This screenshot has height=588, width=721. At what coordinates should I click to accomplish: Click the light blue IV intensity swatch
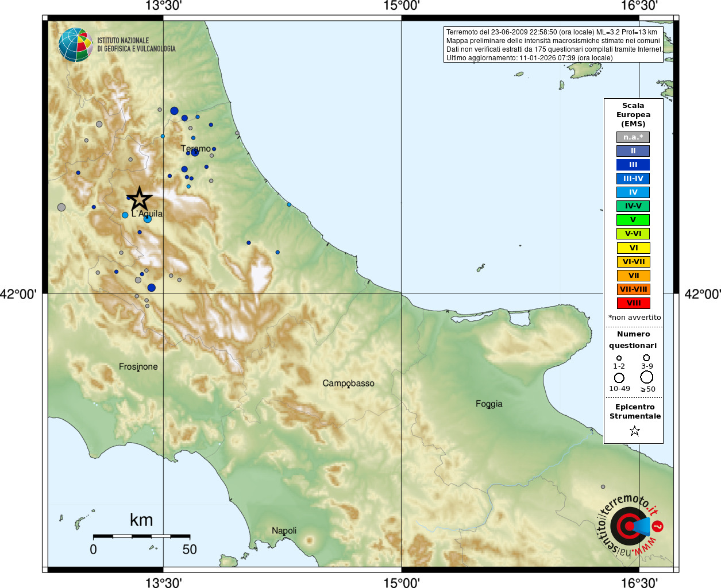tap(633, 192)
